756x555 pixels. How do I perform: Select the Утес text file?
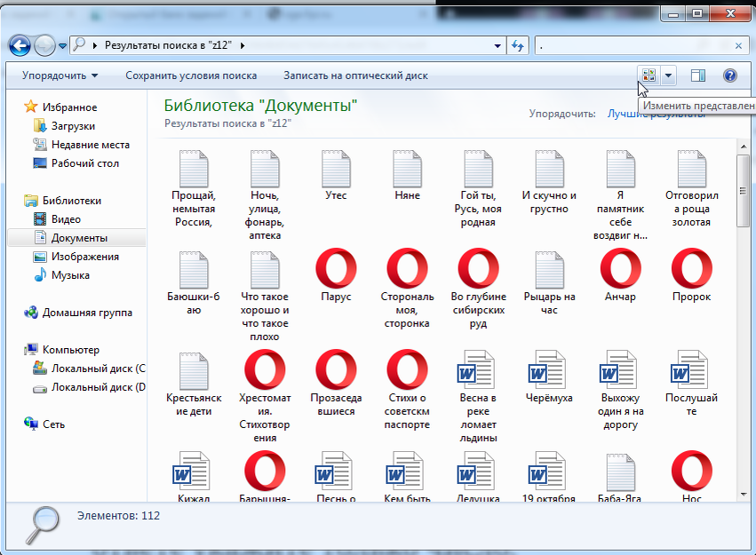336,175
